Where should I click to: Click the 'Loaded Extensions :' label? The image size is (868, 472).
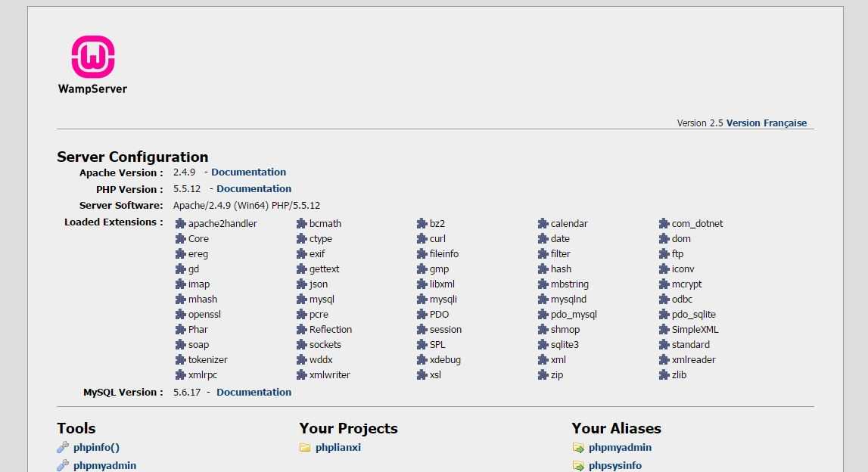(114, 222)
